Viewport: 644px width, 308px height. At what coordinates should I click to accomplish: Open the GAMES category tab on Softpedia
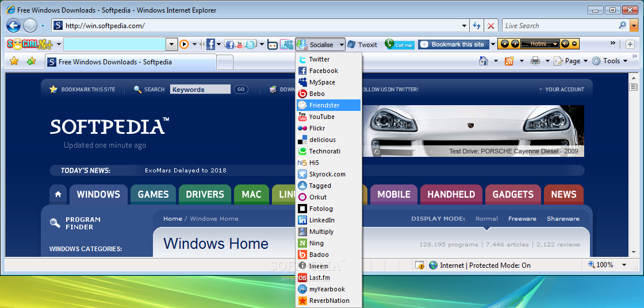[153, 194]
